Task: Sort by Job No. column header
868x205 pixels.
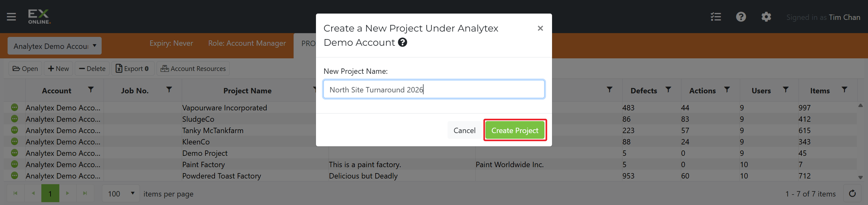Action: tap(135, 91)
